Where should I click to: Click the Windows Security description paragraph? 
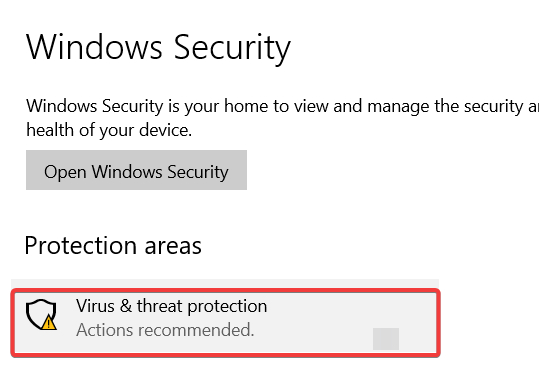click(282, 118)
